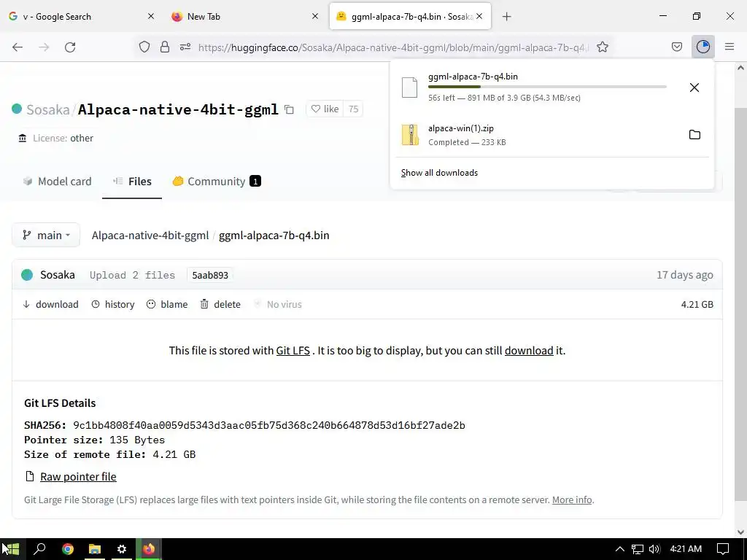Click the 75 likes counter
This screenshot has height=560, width=747.
pos(353,109)
